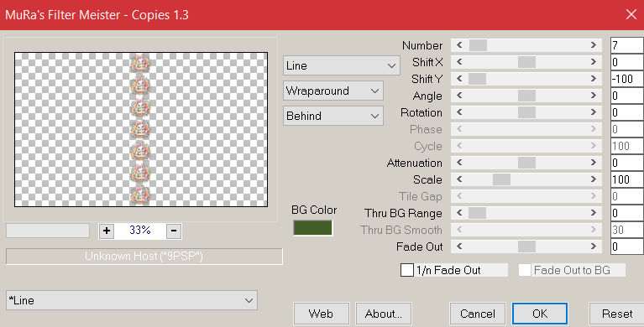Viewport: 644px width, 327px height.
Task: Click the Web button
Action: (322, 314)
